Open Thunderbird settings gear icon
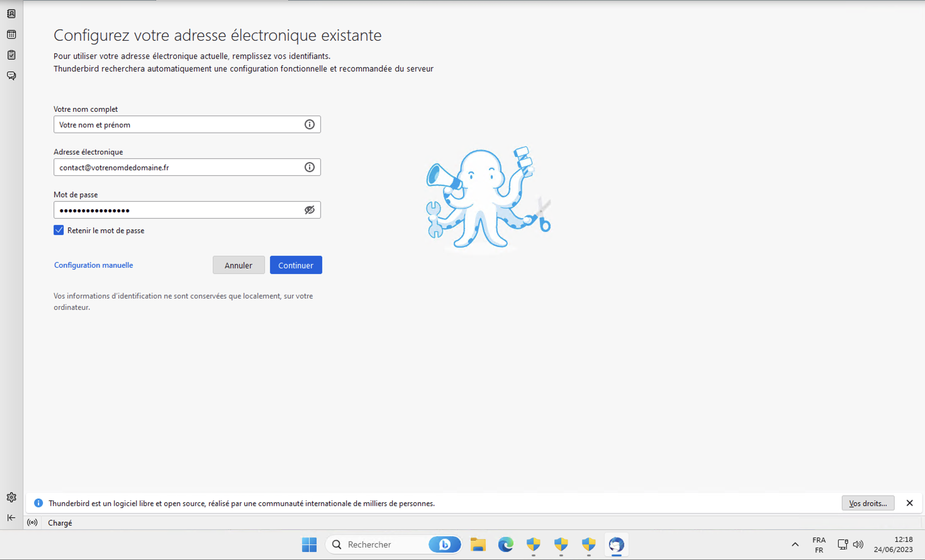The height and width of the screenshot is (560, 925). point(11,497)
